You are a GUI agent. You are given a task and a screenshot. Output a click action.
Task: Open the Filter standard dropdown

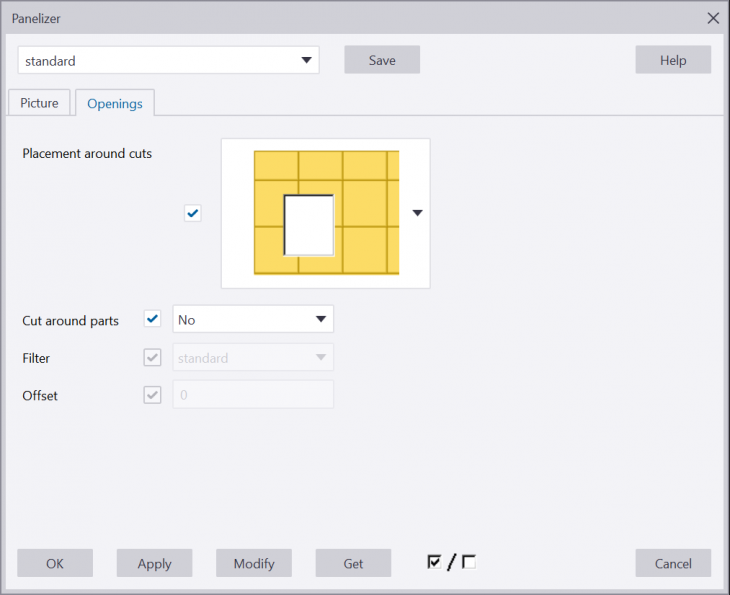click(x=253, y=358)
